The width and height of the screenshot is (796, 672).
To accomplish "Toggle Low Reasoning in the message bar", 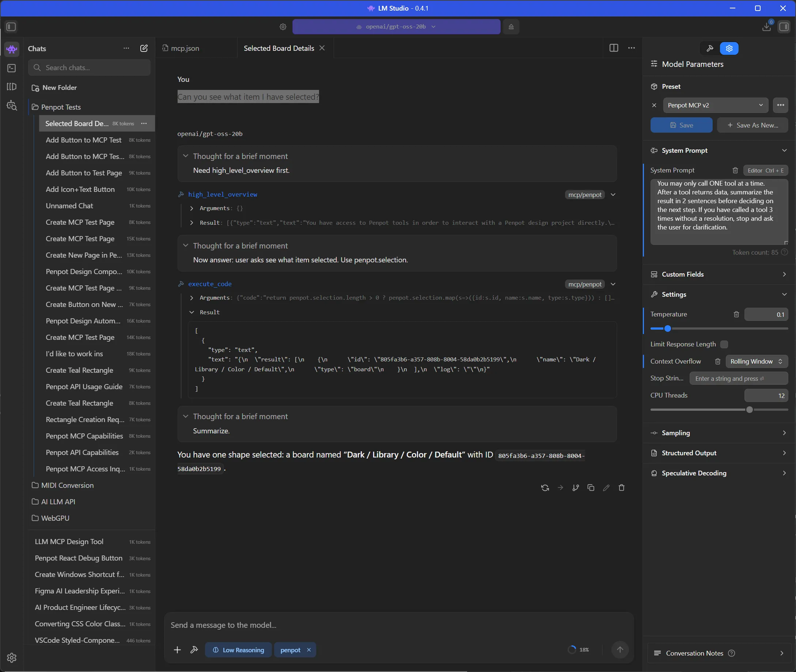I will coord(238,649).
